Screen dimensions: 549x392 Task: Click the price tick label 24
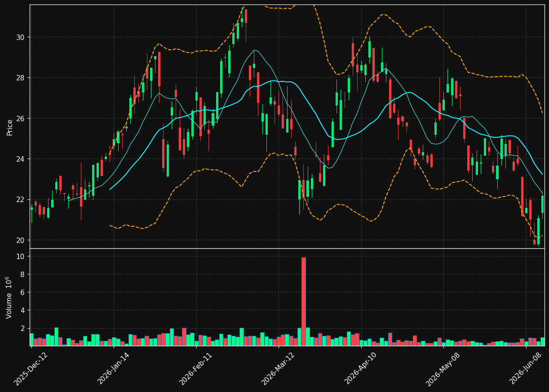(x=21, y=159)
